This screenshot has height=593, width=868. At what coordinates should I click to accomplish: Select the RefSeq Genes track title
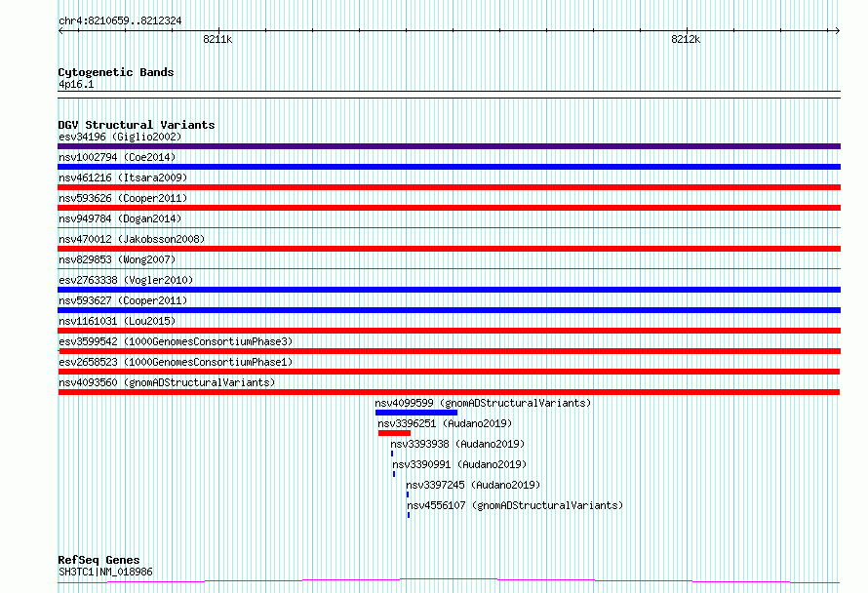[99, 561]
